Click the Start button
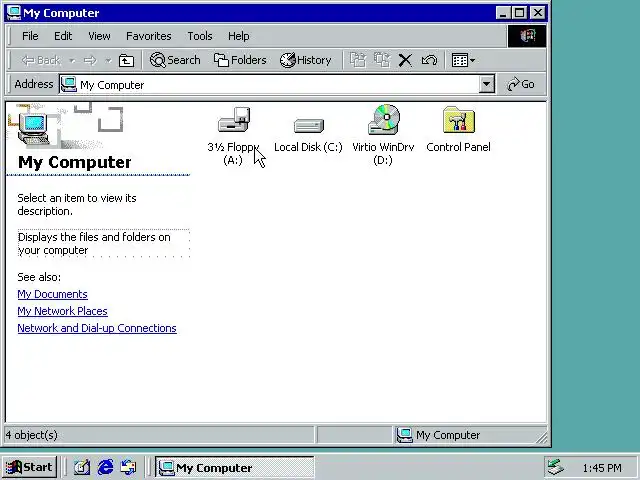This screenshot has height=480, width=640. (x=29, y=467)
